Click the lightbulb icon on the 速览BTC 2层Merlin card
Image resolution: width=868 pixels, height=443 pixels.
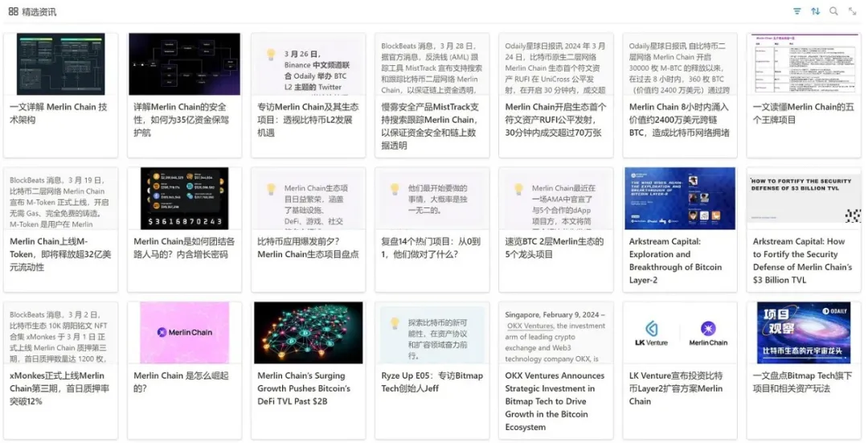518,189
